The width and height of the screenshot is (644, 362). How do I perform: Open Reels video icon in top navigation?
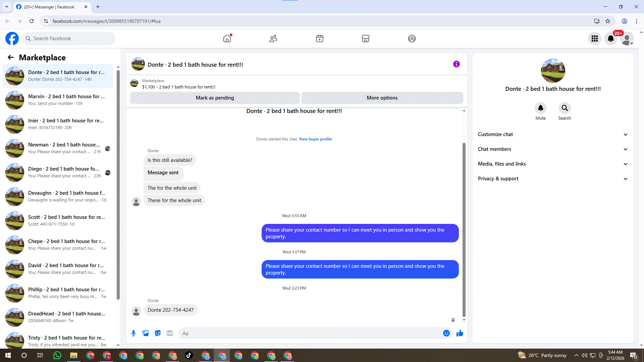click(x=320, y=39)
